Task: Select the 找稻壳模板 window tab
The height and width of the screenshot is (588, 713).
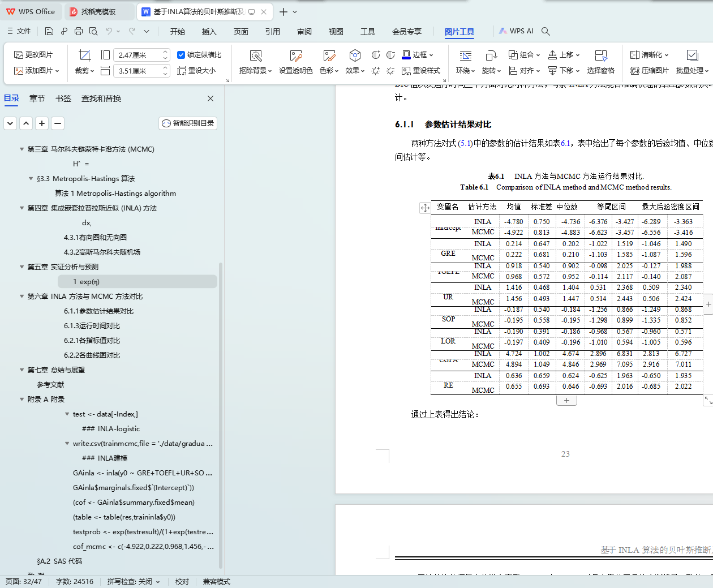Action: (x=98, y=11)
